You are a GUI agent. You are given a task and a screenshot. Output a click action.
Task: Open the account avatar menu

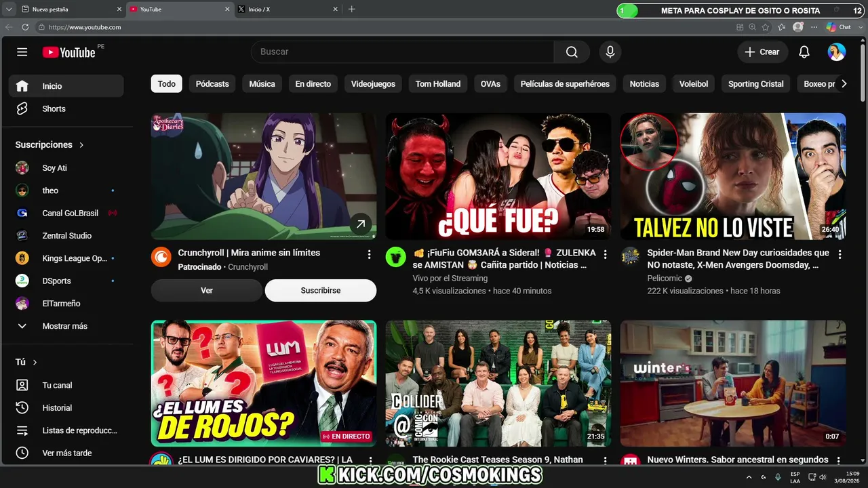click(837, 52)
